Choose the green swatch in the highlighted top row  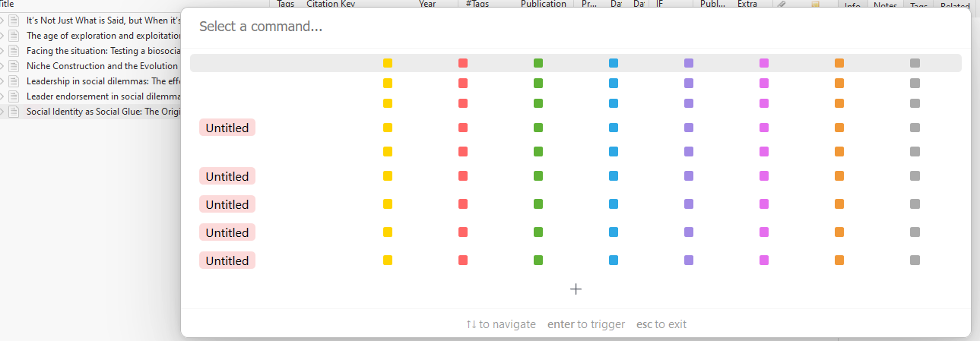pyautogui.click(x=538, y=63)
